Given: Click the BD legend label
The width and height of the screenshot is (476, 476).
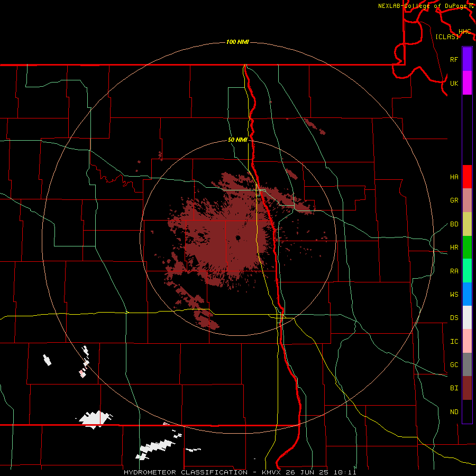Looking at the screenshot, I should [454, 224].
